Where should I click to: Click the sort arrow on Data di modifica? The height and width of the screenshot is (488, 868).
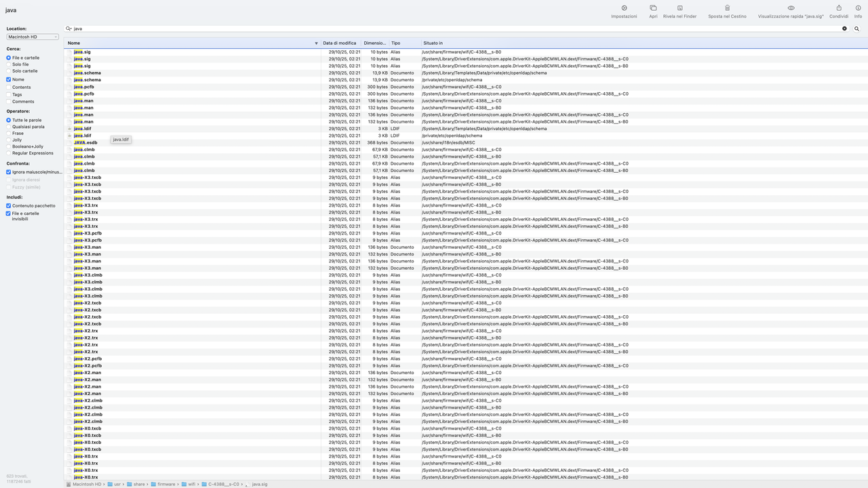tap(316, 43)
